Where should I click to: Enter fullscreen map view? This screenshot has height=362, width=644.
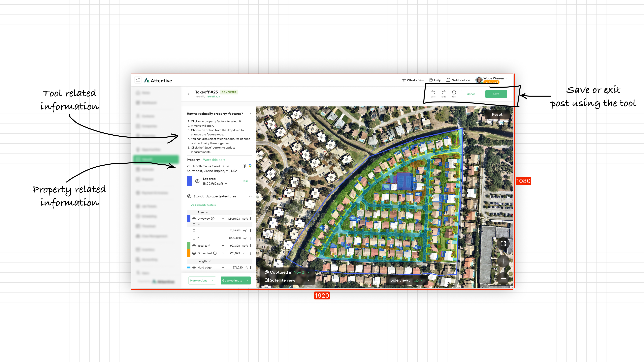coord(503,244)
